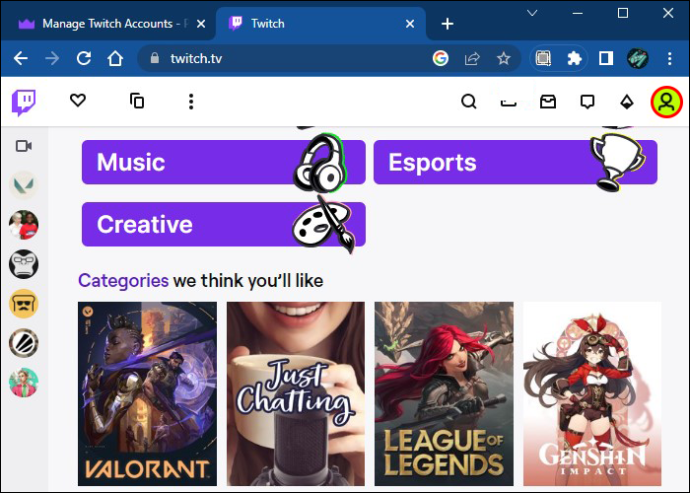Open the three-dot More menu in Twitch nav

[191, 101]
